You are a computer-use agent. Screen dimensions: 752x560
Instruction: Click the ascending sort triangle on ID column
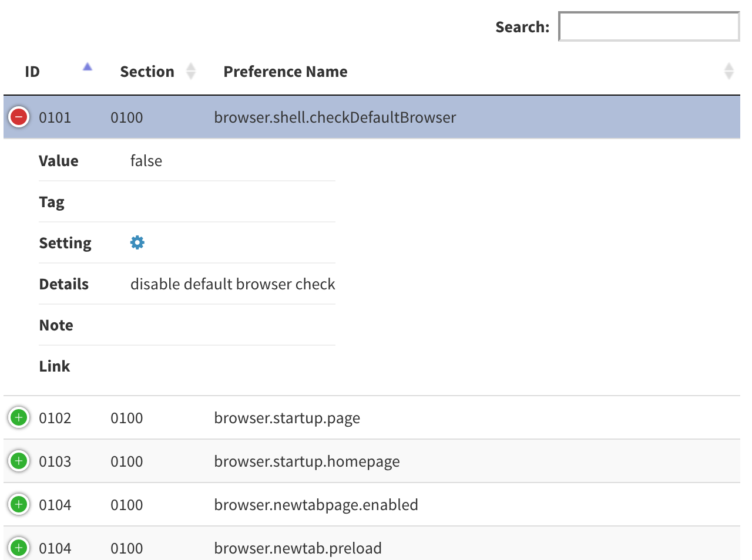tap(87, 68)
